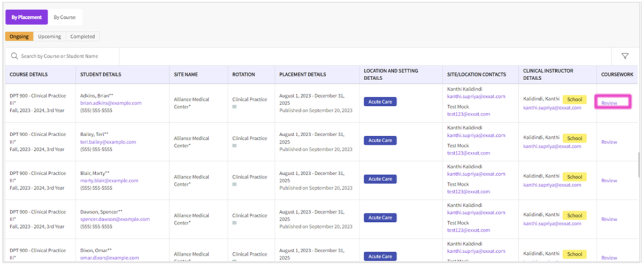
Task: Click the filter funnel icon
Action: [x=624, y=56]
